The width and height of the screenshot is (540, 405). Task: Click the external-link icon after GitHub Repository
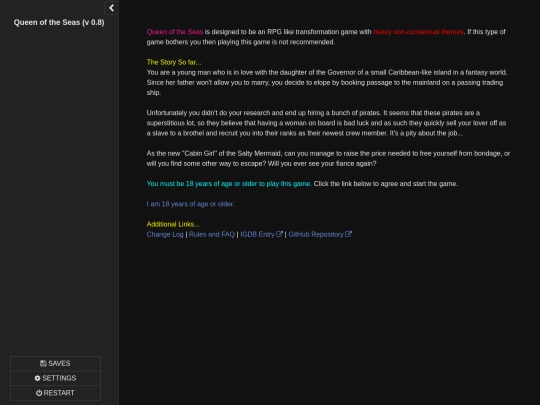point(348,234)
